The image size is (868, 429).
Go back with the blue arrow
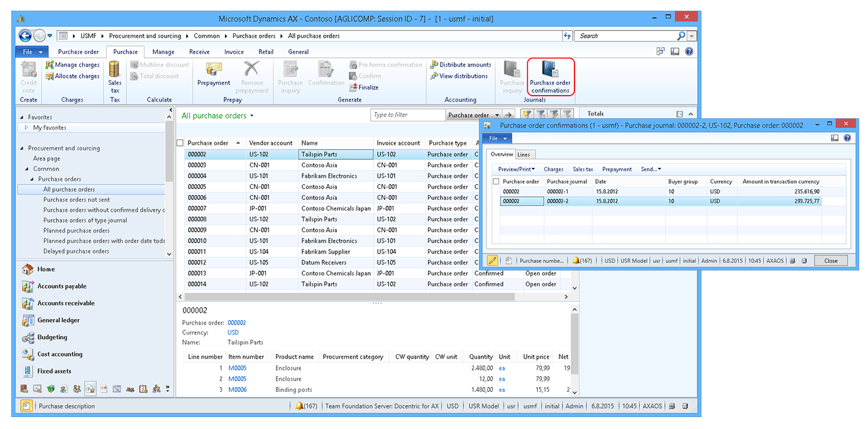25,36
